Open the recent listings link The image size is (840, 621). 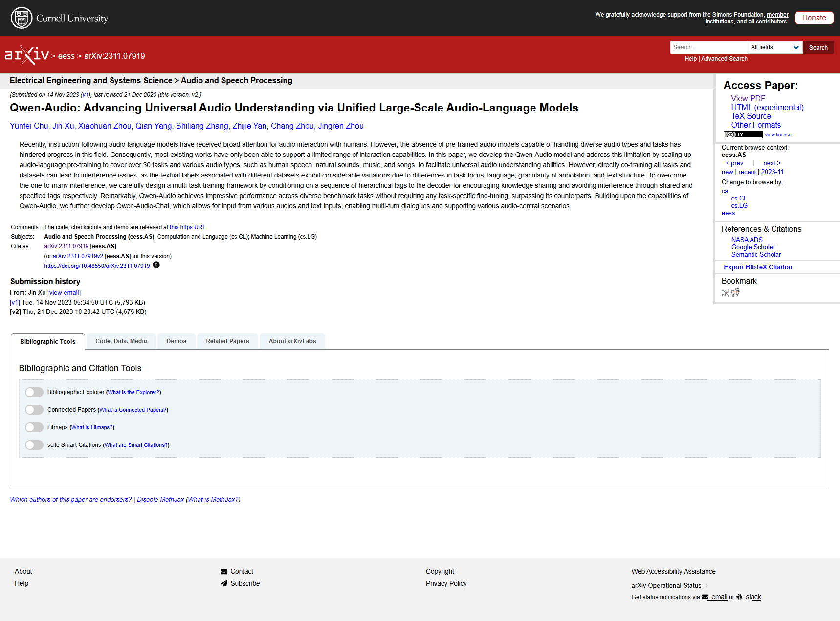pos(747,172)
